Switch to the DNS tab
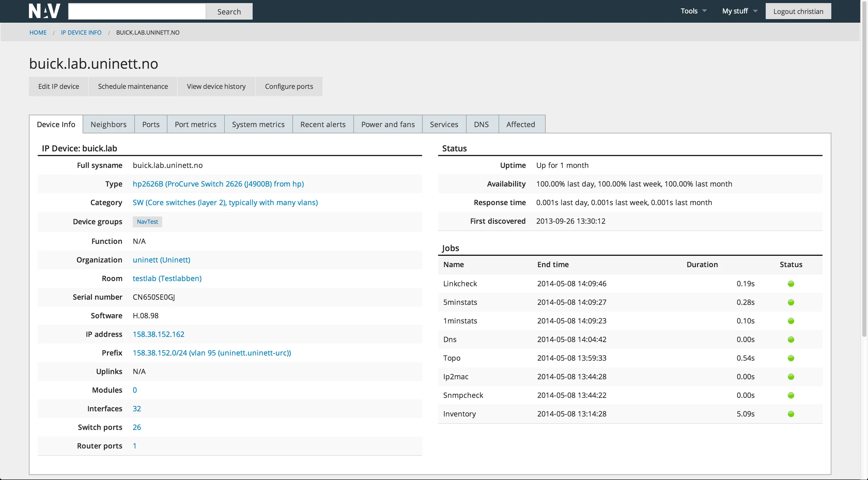 click(x=482, y=124)
